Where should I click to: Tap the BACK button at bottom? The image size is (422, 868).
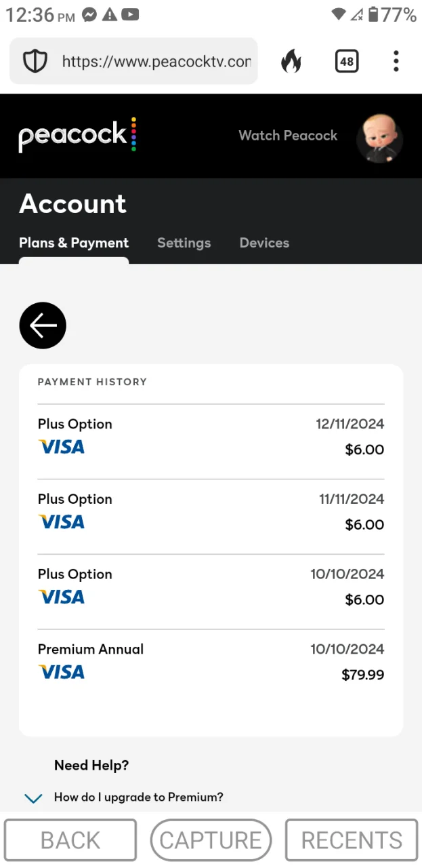point(70,840)
